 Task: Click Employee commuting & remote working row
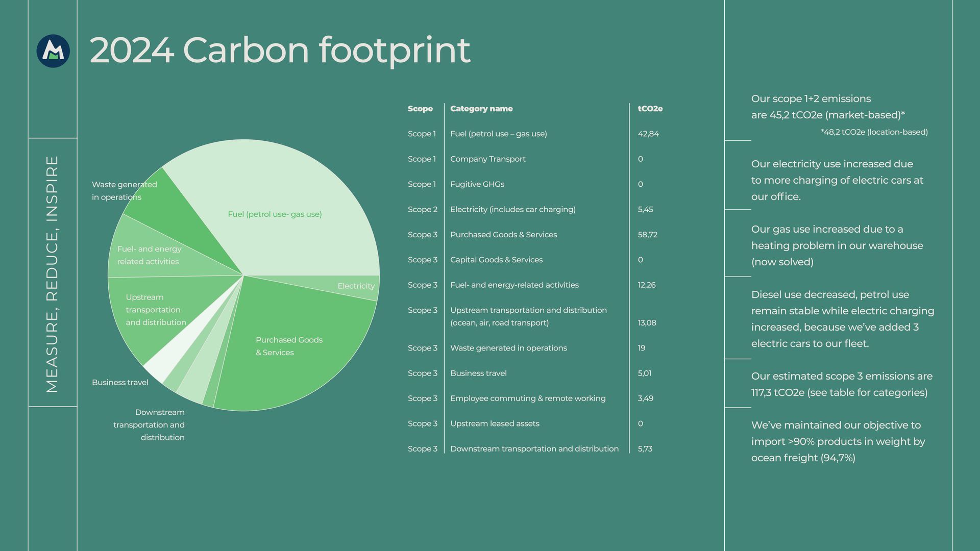[528, 398]
